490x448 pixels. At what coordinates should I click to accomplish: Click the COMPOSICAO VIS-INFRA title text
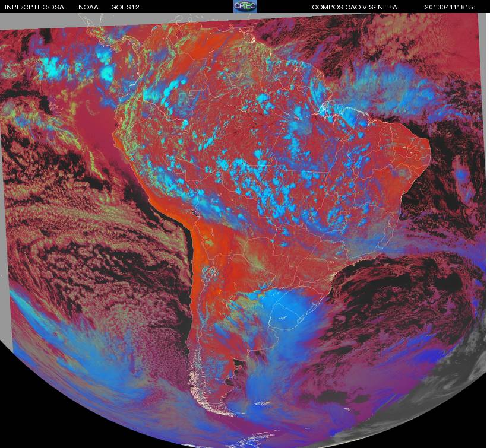355,7
